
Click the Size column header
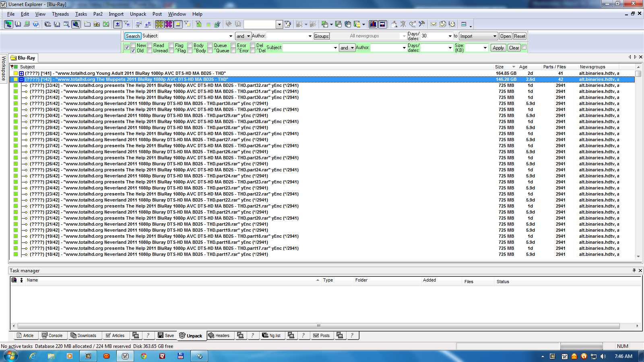coord(499,67)
